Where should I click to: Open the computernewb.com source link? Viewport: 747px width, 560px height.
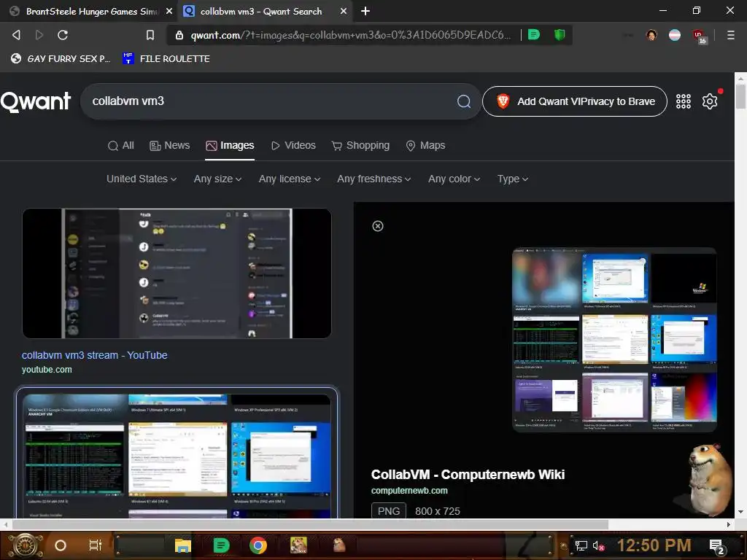[x=409, y=491]
